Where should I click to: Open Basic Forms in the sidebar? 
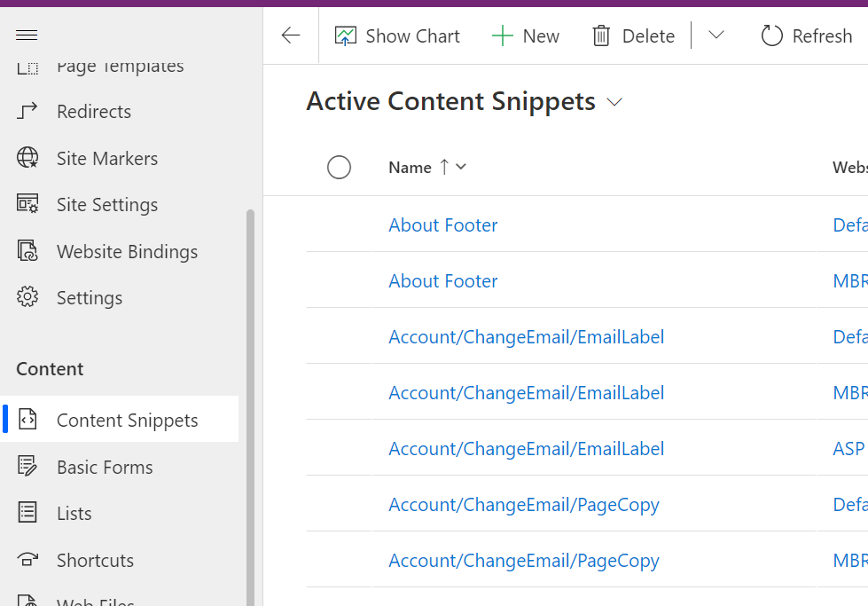(105, 467)
